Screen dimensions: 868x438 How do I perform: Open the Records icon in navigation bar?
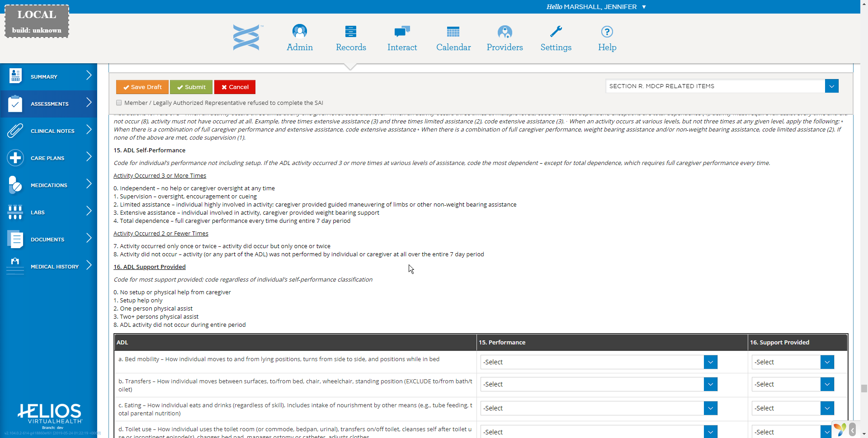(x=350, y=32)
